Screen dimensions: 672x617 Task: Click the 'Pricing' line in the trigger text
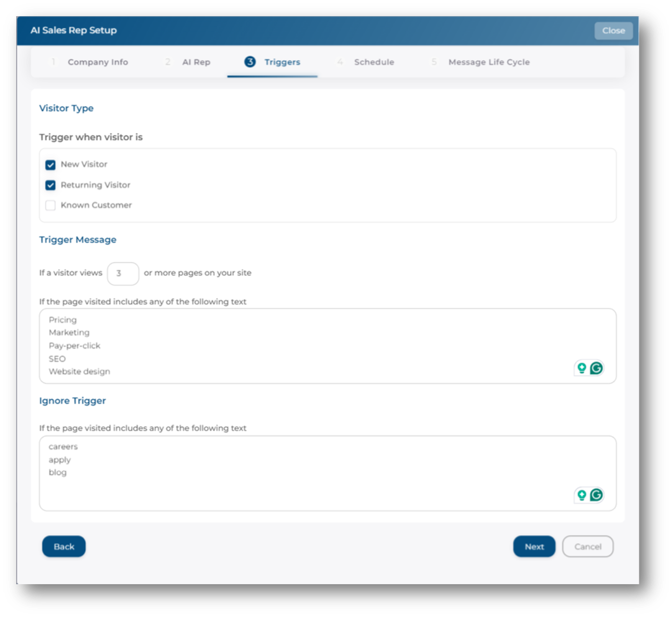63,320
